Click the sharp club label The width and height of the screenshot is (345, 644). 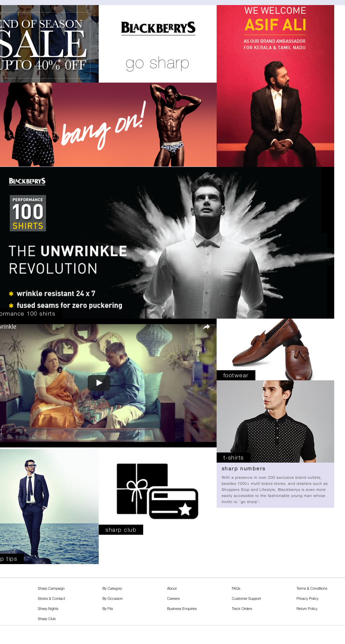click(121, 530)
